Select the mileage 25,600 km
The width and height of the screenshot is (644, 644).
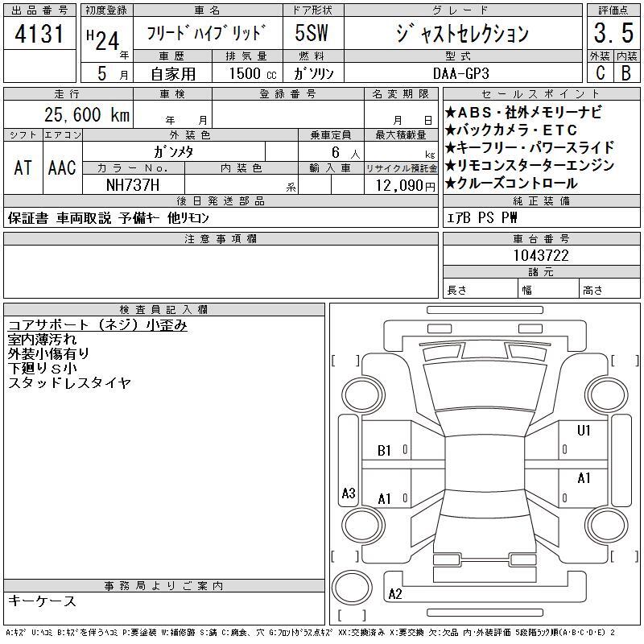pos(87,114)
